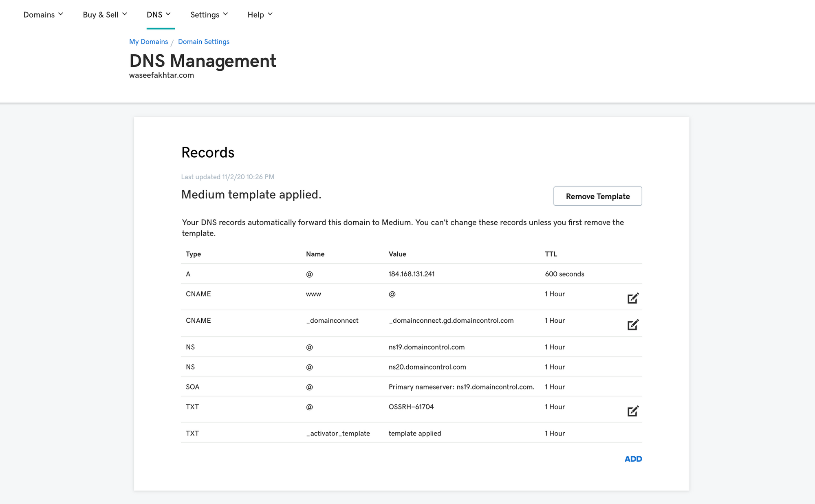Open Domain Settings breadcrumb link
This screenshot has height=504, width=815.
click(x=203, y=42)
